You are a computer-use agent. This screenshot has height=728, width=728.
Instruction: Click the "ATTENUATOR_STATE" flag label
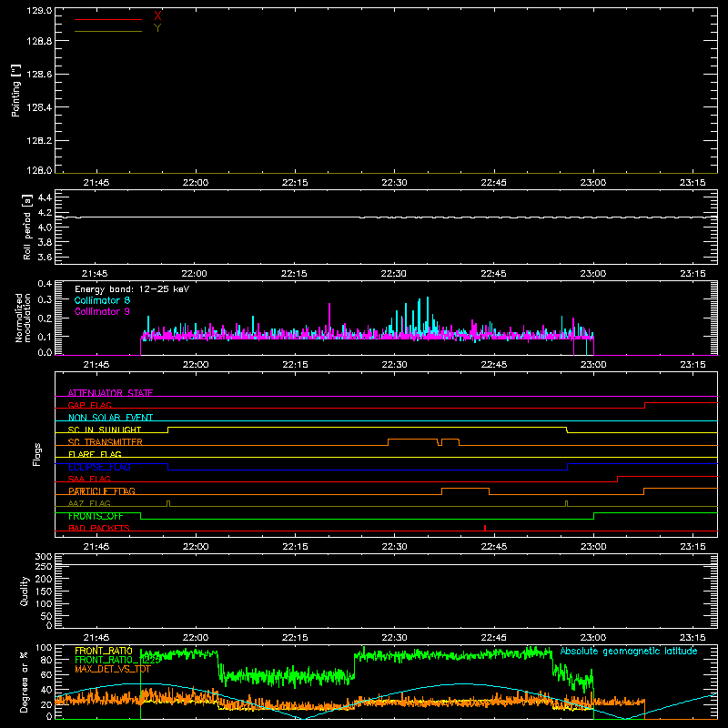(110, 393)
